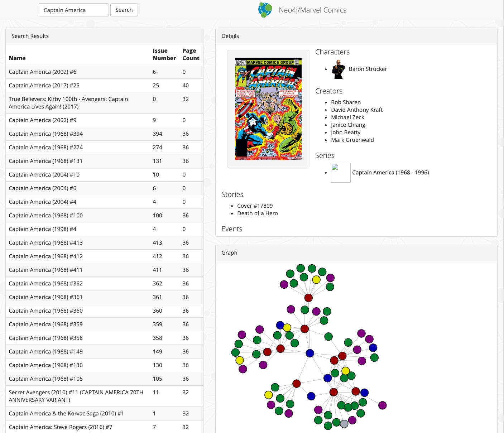Click the Neo4j logo icon in the header
Viewport: 504px width, 433px height.
coord(265,10)
